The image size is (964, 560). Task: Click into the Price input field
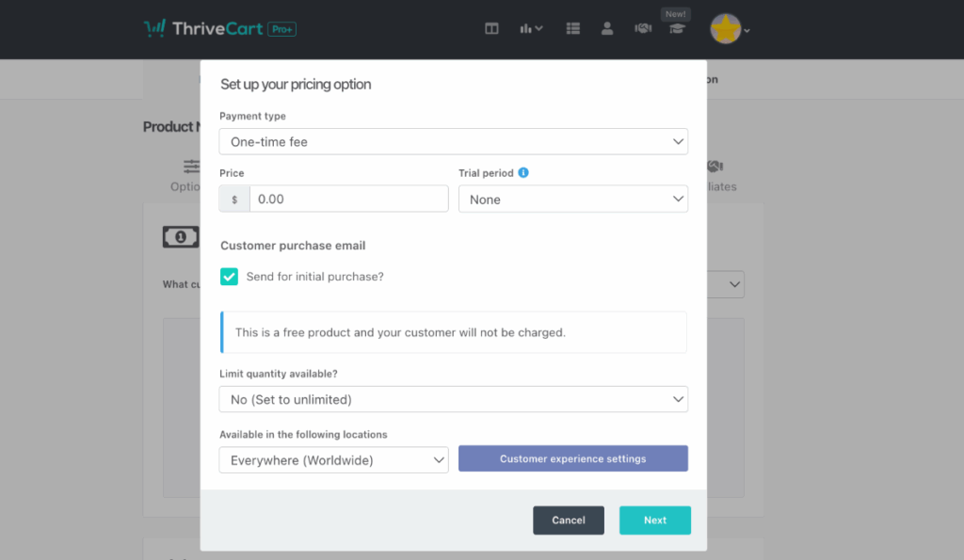[x=348, y=200]
